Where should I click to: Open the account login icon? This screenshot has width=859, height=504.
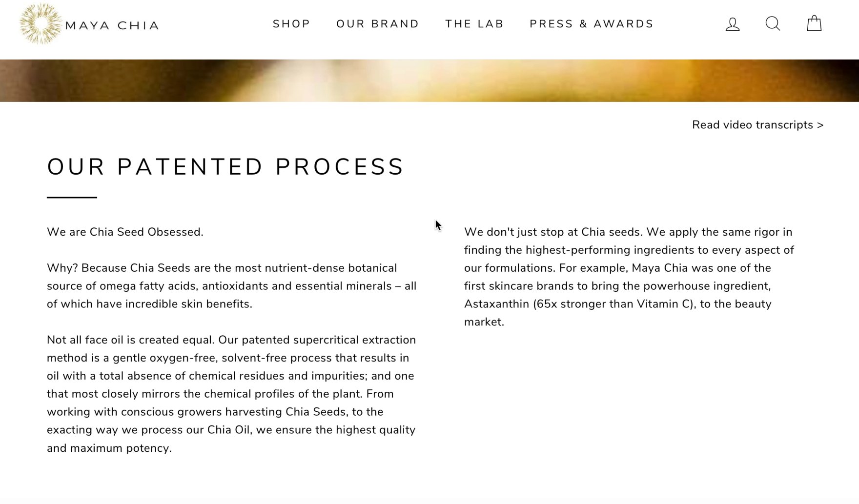[x=733, y=24]
